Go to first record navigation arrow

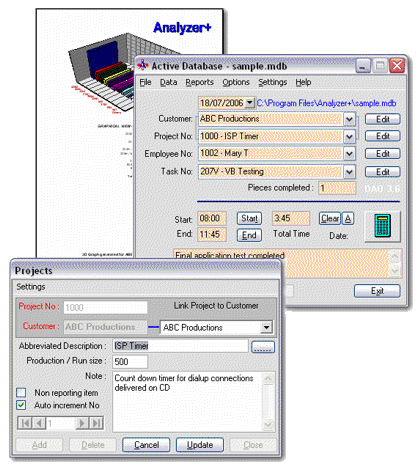(25, 423)
